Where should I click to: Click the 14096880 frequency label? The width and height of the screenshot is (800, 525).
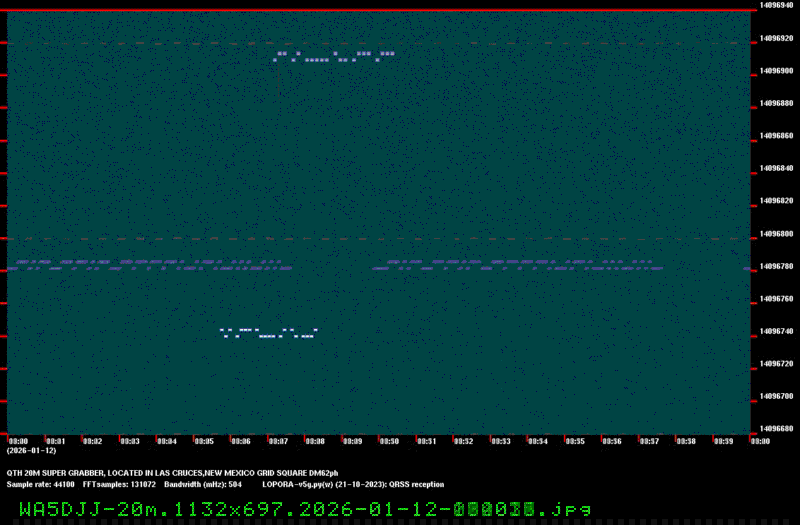point(776,103)
